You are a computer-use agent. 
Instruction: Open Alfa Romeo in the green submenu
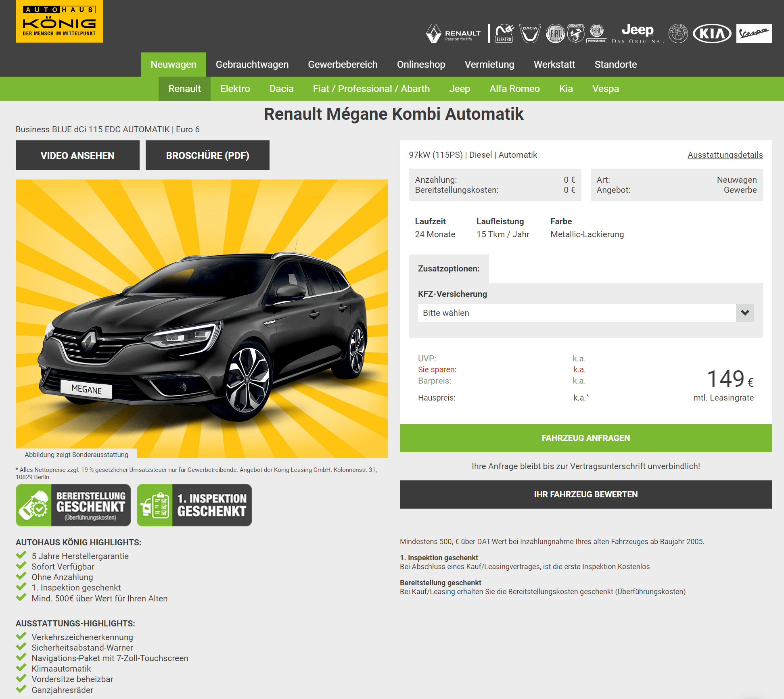point(515,89)
